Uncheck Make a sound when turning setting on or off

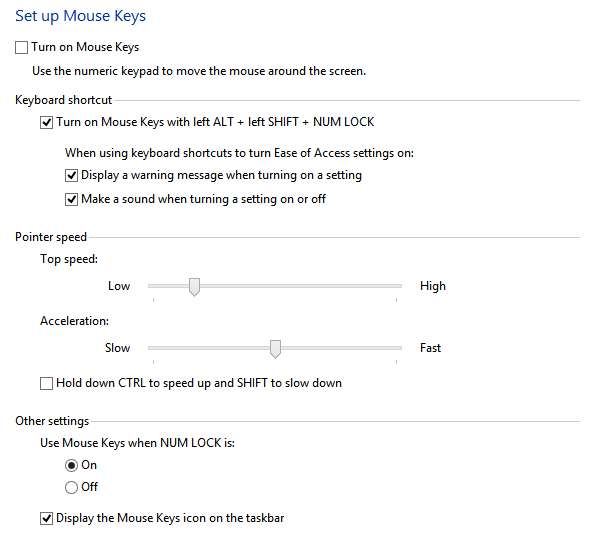[71, 199]
